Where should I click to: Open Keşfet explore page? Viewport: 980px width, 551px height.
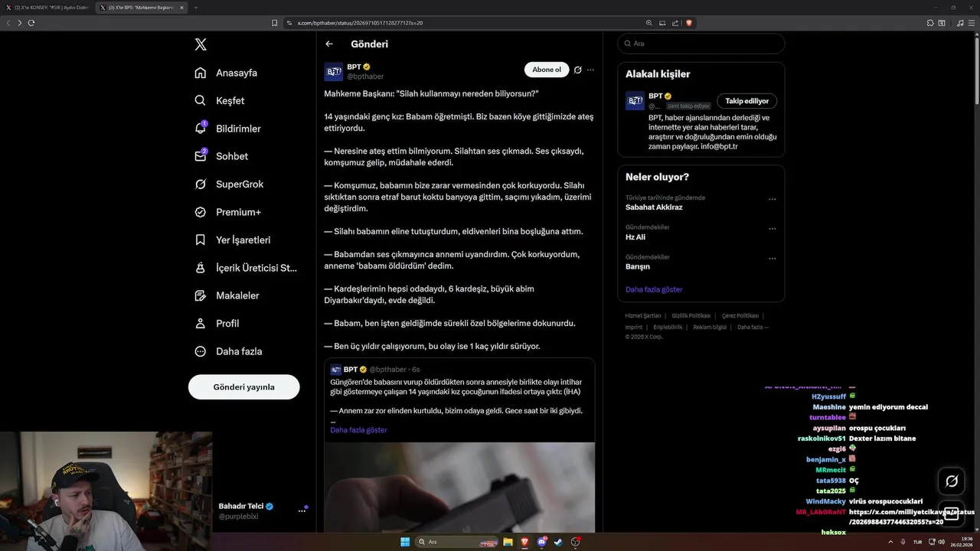[x=220, y=100]
